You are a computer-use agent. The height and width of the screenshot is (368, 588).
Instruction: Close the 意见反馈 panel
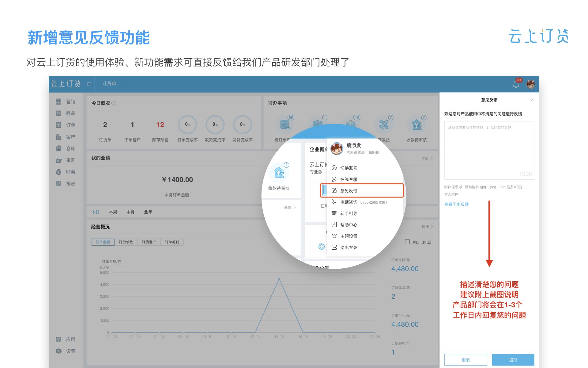[532, 100]
